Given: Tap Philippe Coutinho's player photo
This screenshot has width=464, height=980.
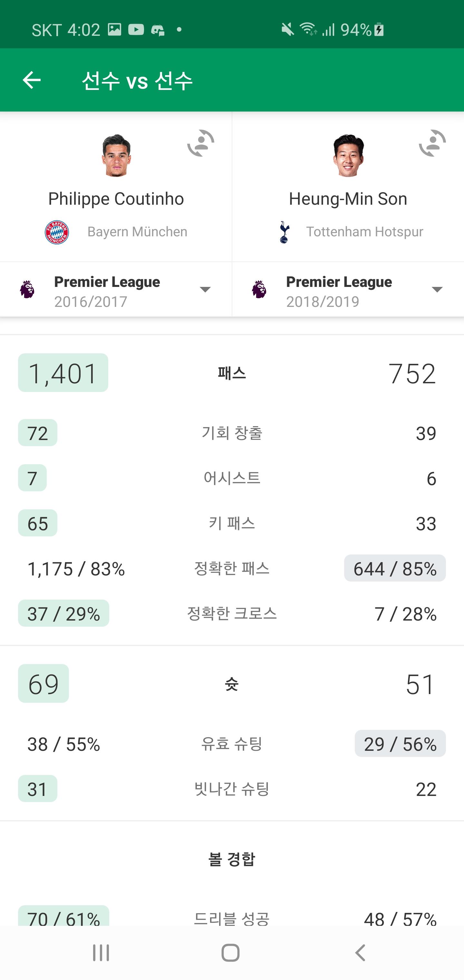Looking at the screenshot, I should pos(116,156).
